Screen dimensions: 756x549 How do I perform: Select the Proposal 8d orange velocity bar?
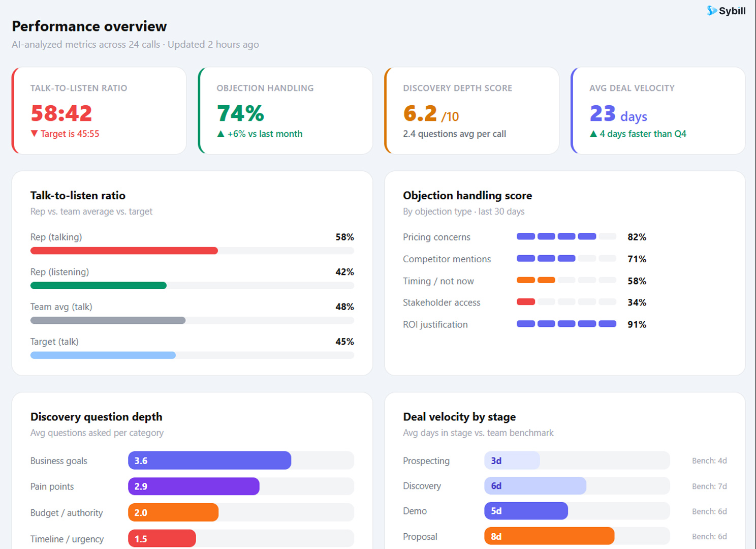tap(549, 536)
